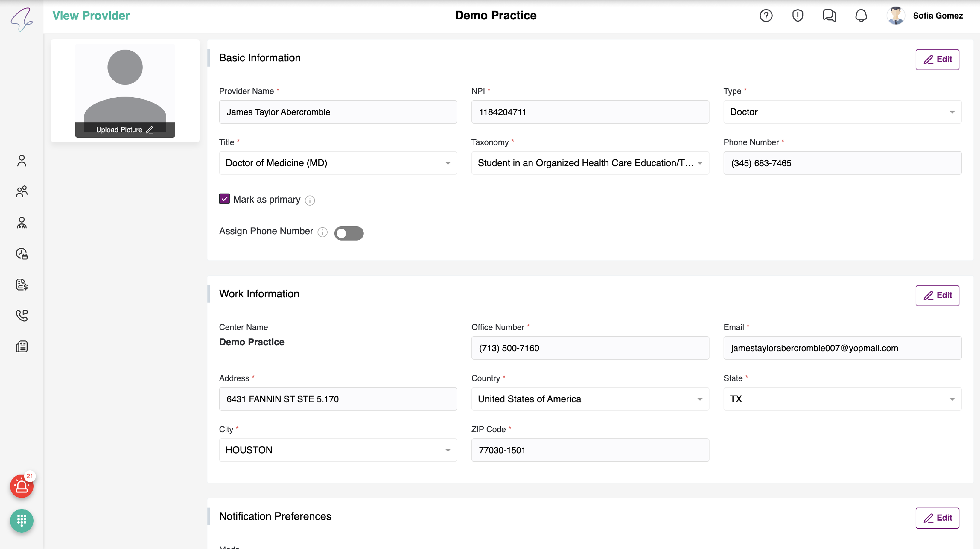Click Edit in Work Information section
This screenshot has width=980, height=549.
937,295
